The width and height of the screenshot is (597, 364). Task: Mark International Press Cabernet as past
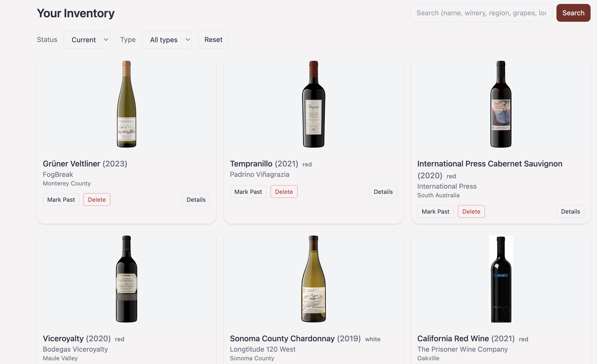[435, 211]
